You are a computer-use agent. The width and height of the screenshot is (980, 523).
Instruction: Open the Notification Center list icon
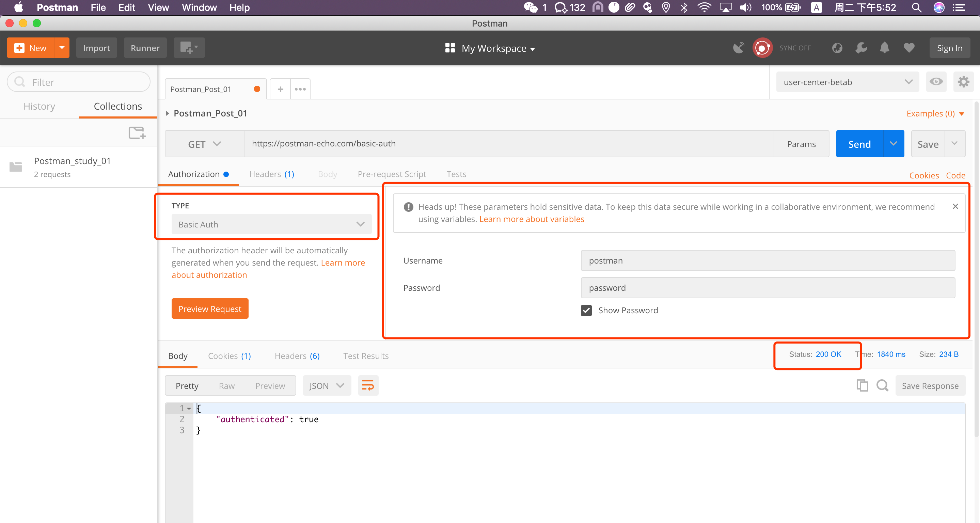[959, 7]
